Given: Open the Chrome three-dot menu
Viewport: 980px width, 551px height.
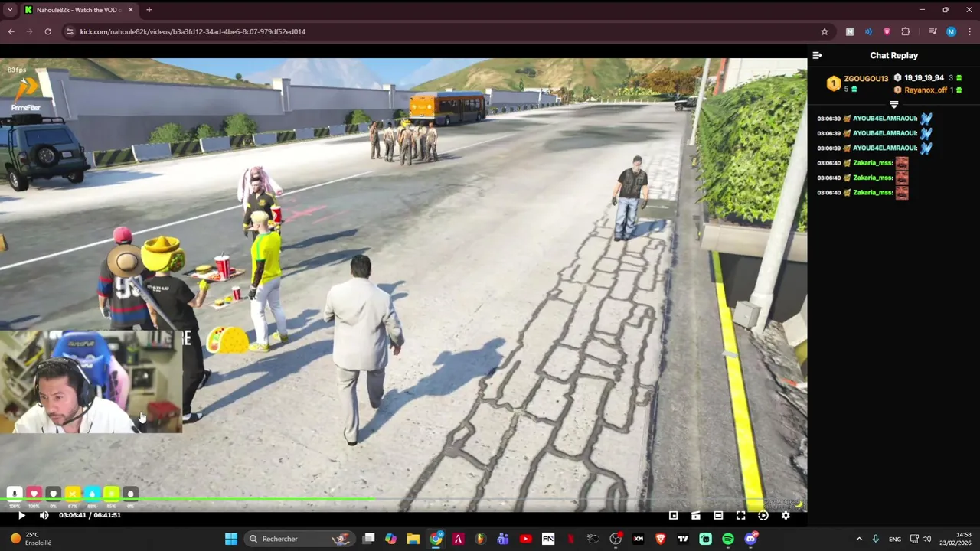Looking at the screenshot, I should [969, 31].
